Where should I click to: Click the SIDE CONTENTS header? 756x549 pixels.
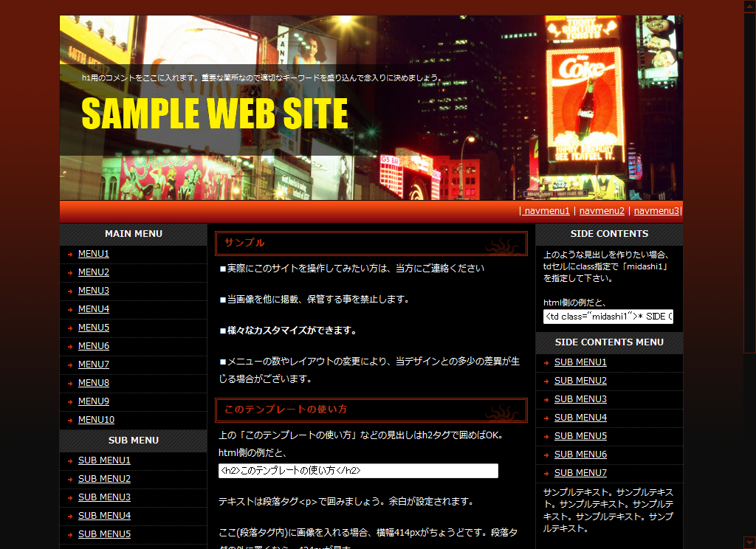click(609, 234)
